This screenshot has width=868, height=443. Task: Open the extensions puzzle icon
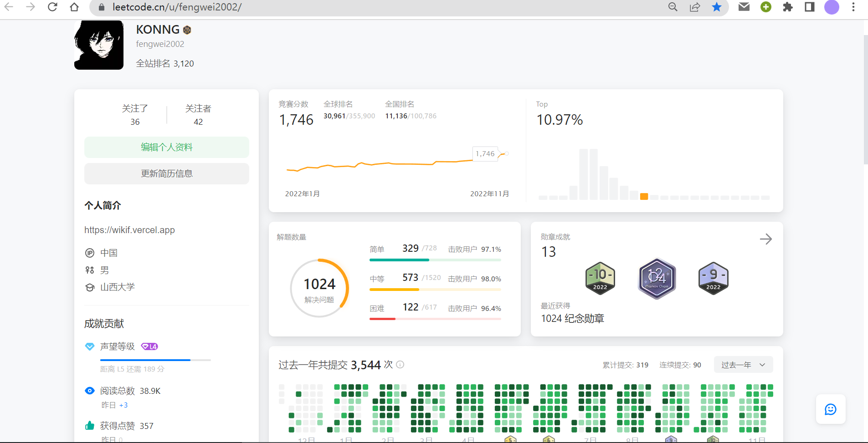(x=788, y=7)
